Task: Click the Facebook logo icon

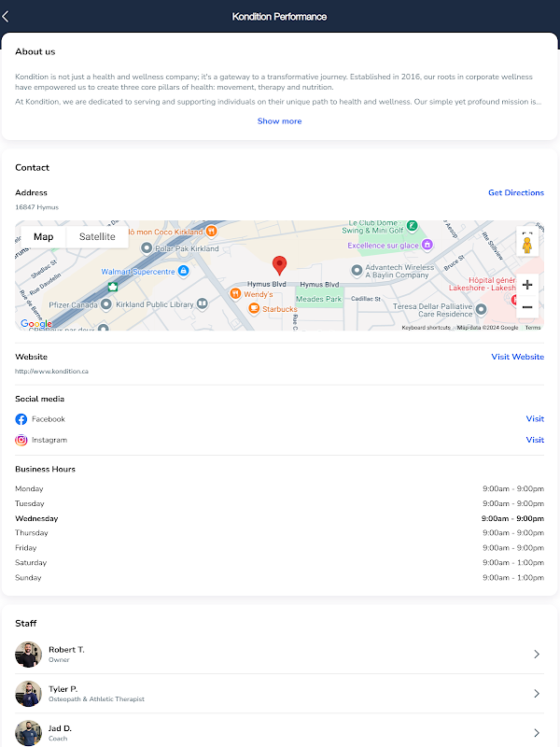Action: click(21, 419)
